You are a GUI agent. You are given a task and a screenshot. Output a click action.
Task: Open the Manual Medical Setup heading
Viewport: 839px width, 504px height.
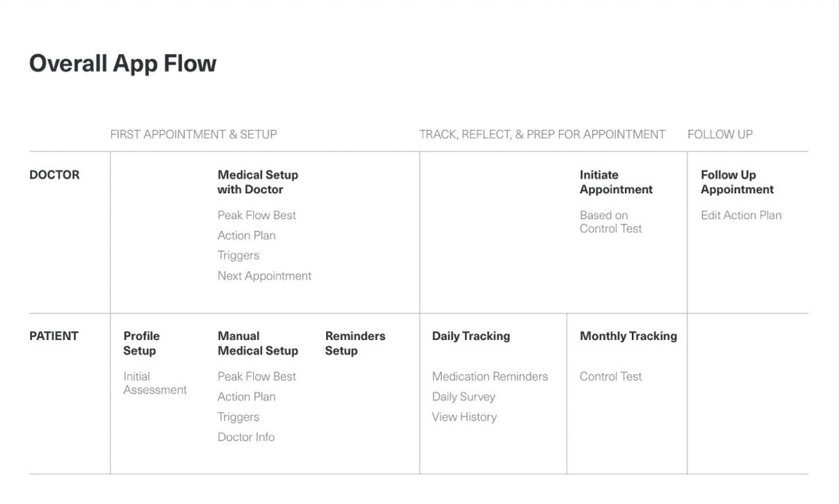click(x=258, y=343)
